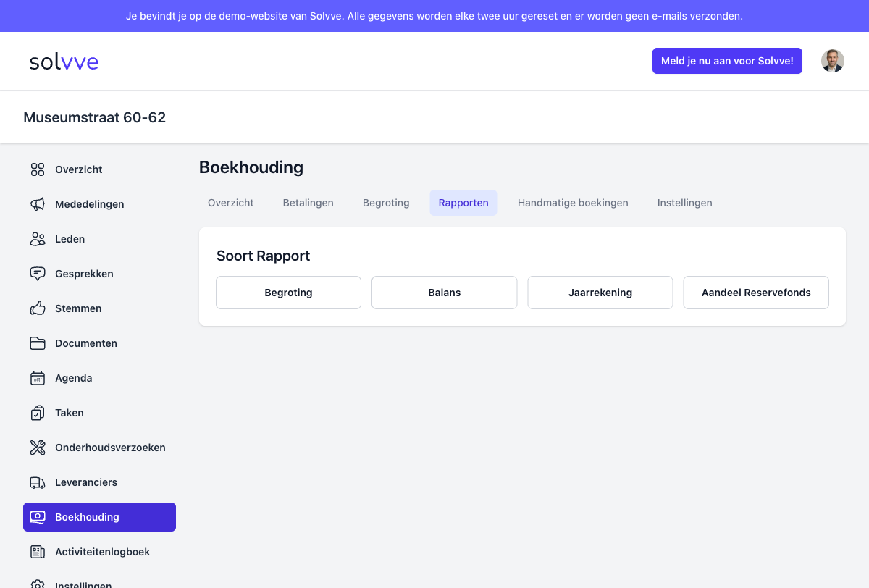Click the Overzicht grid icon in sidebar
Viewport: 869px width, 588px height.
pyautogui.click(x=38, y=169)
